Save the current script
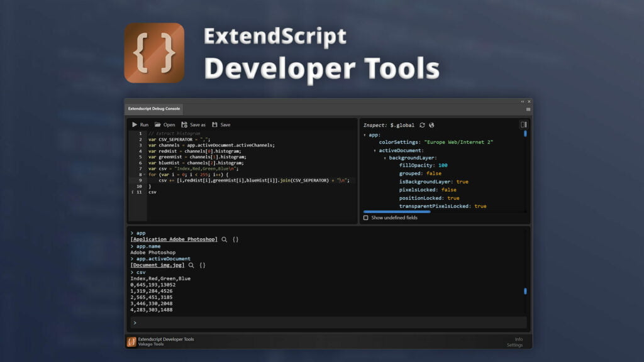644x362 pixels. pyautogui.click(x=221, y=124)
